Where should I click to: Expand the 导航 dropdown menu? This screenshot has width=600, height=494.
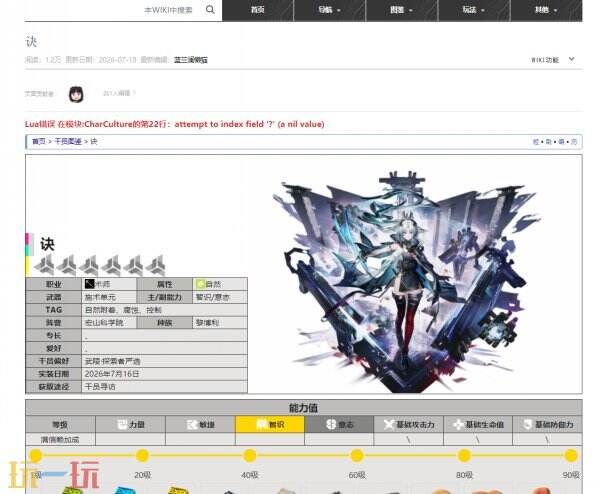coord(329,10)
